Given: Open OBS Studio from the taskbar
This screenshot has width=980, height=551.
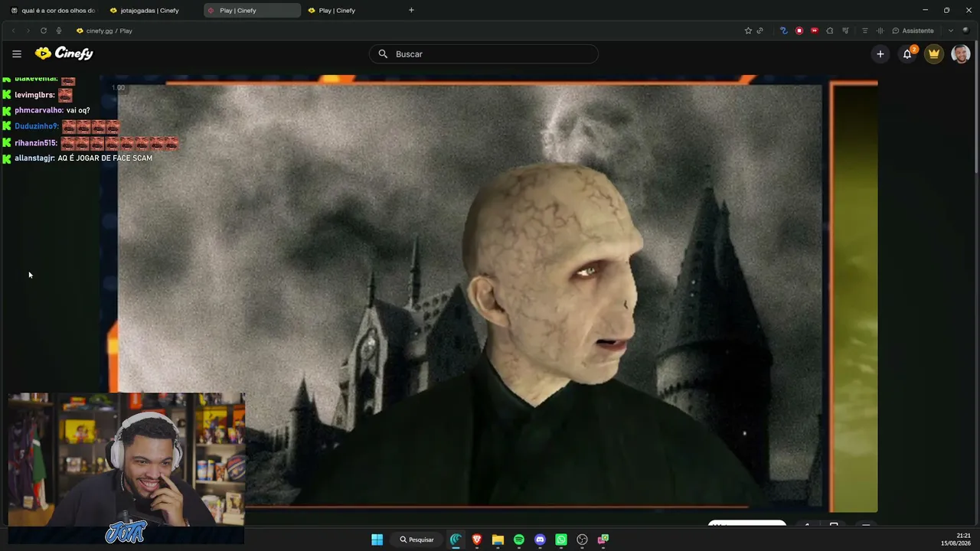Looking at the screenshot, I should (582, 540).
